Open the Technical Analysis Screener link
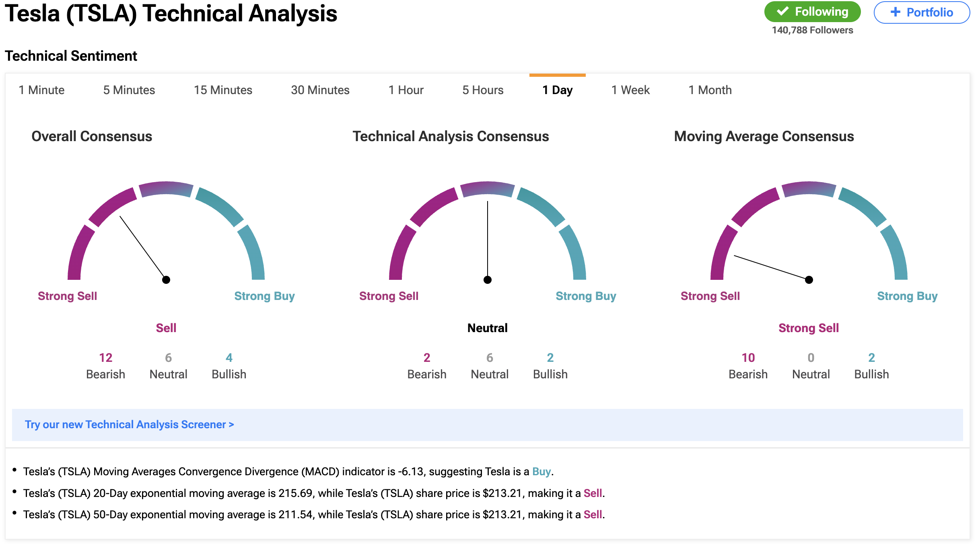The image size is (980, 546). [x=129, y=425]
